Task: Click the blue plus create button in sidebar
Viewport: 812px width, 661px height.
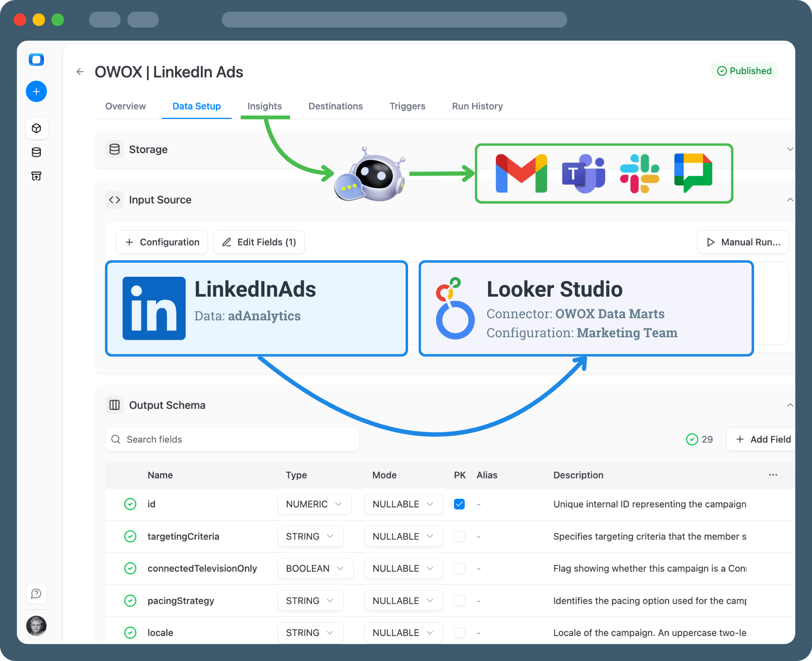Action: pos(36,91)
